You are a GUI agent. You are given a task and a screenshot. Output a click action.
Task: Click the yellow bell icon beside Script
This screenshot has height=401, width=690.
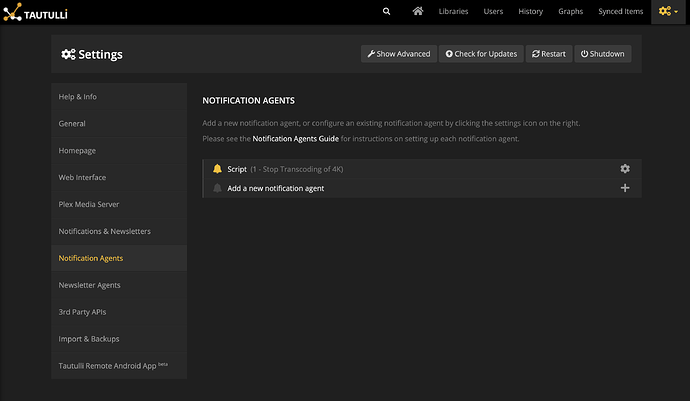[x=217, y=169]
